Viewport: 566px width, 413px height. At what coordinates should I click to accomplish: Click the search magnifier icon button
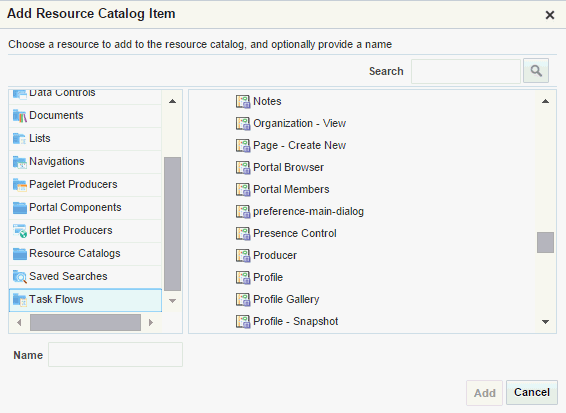(536, 71)
